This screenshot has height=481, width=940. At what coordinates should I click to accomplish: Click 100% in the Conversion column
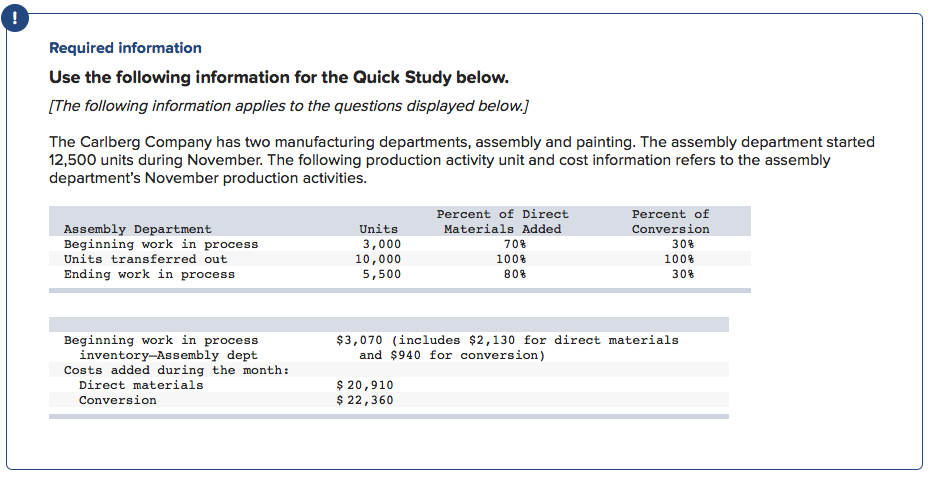click(x=679, y=259)
